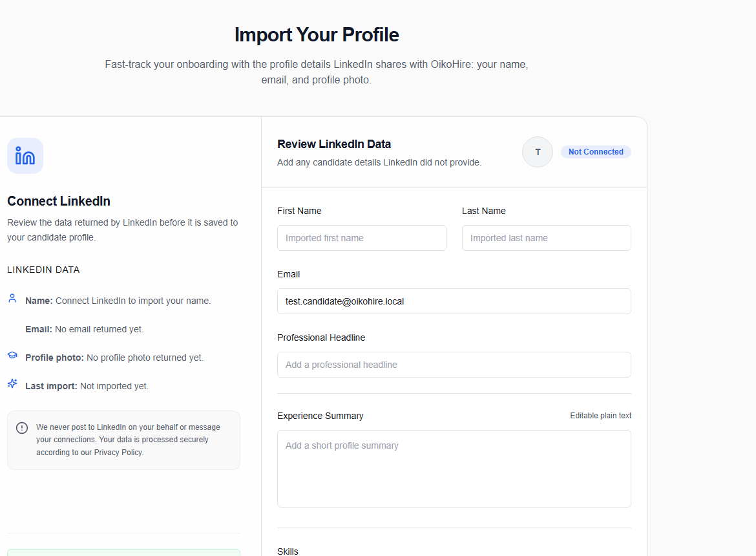Click the 'Review LinkedIn Data' heading
The width and height of the screenshot is (756, 556).
[334, 144]
